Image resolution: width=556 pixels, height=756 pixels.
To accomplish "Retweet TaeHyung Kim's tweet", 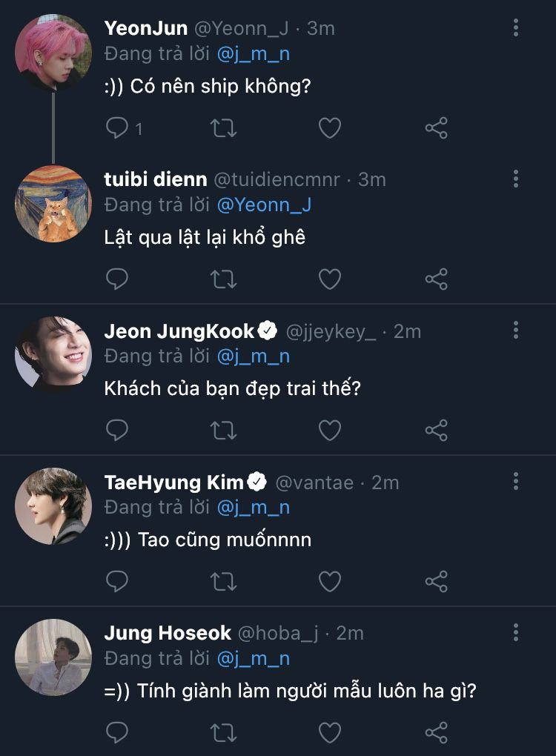I will [x=224, y=581].
